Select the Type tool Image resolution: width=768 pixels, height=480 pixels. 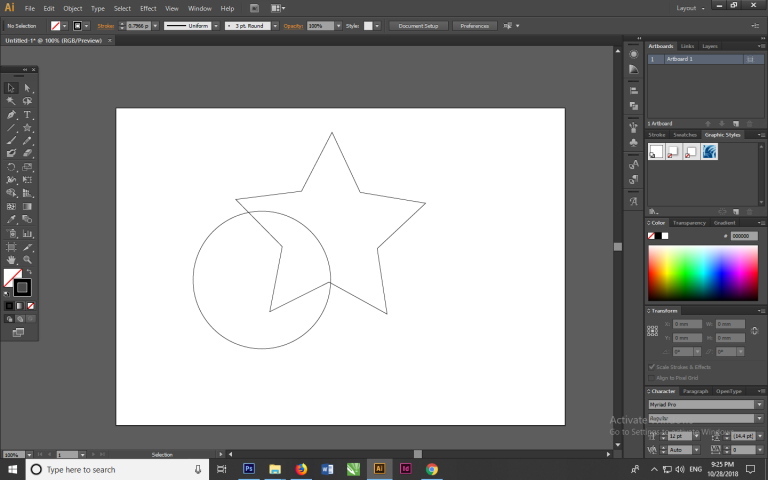pos(28,115)
